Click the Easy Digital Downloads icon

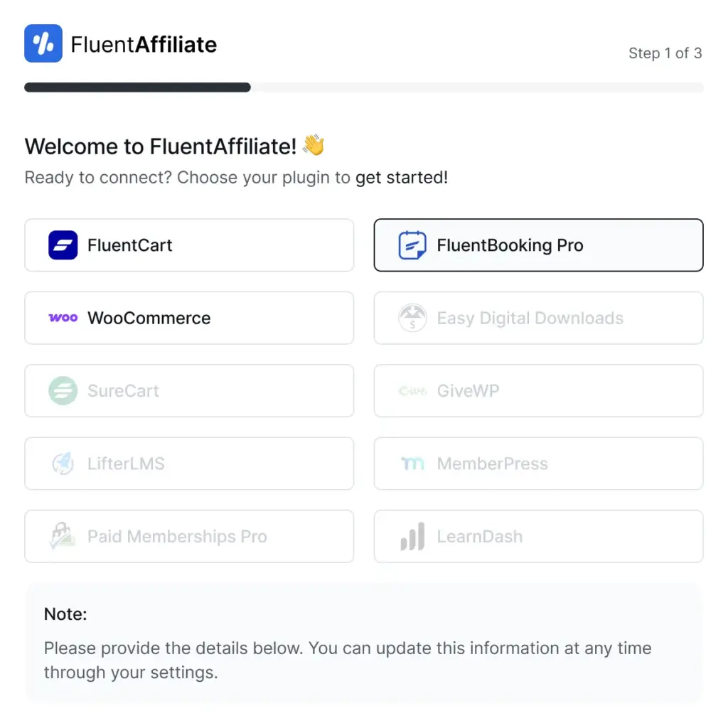click(x=412, y=318)
